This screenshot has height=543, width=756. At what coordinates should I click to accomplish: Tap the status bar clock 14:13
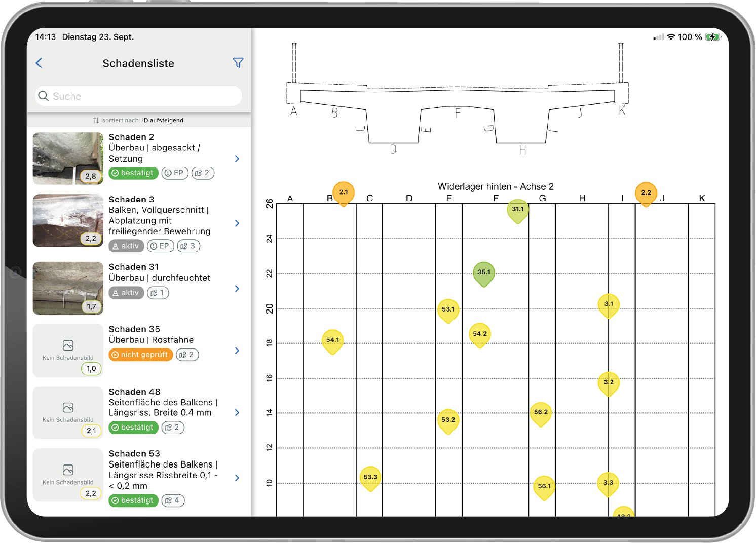click(x=46, y=37)
